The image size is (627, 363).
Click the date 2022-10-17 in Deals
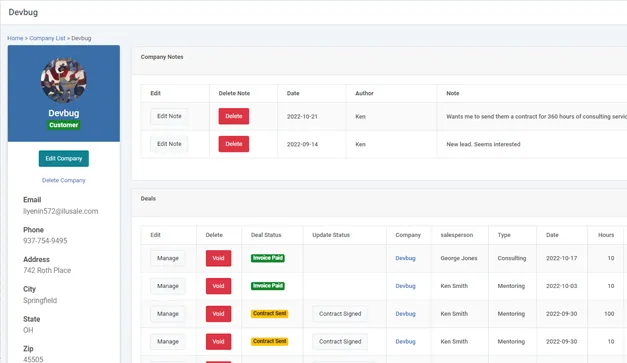[561, 258]
